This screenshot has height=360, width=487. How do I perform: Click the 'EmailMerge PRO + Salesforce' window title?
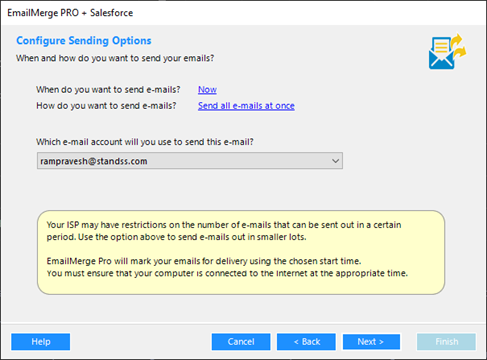coord(70,13)
